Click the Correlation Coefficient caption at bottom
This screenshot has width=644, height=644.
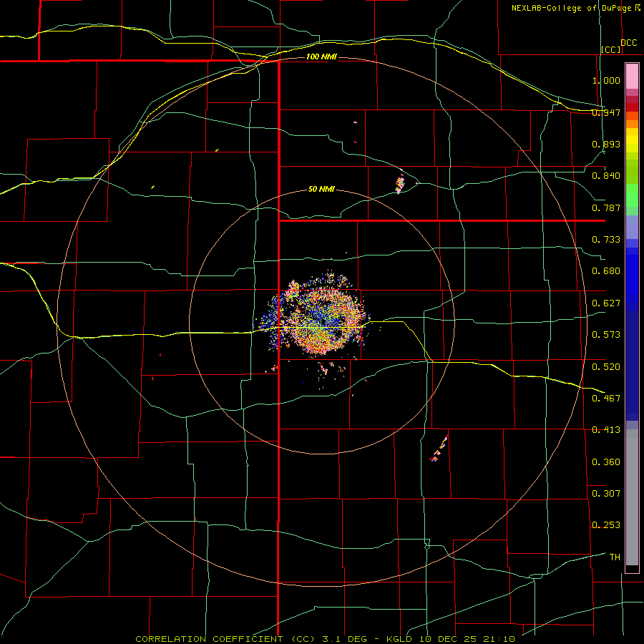(x=326, y=639)
